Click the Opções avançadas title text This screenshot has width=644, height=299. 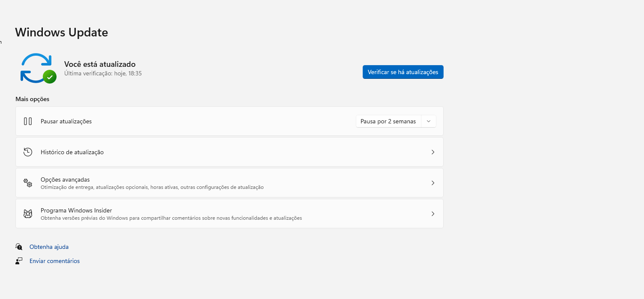tap(65, 179)
